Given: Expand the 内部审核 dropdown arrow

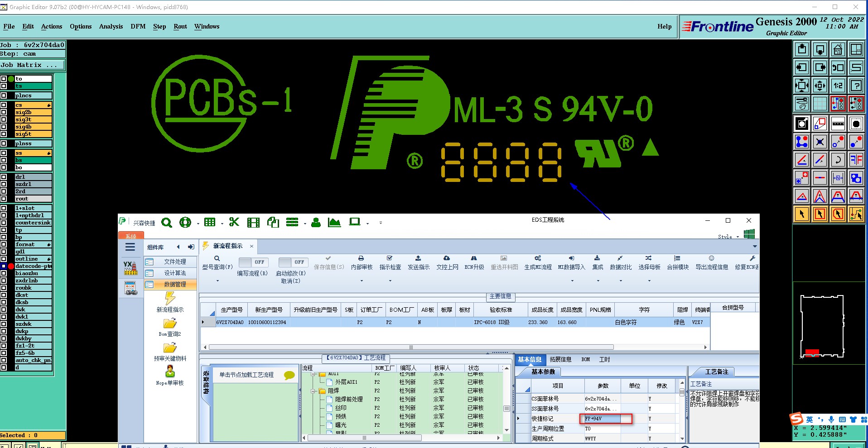Looking at the screenshot, I should click(x=362, y=281).
